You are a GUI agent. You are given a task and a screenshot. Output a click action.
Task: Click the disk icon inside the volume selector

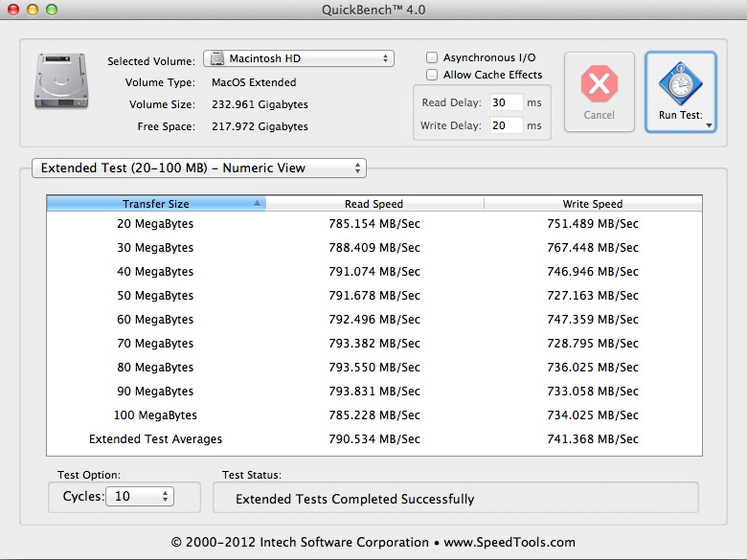tap(218, 58)
